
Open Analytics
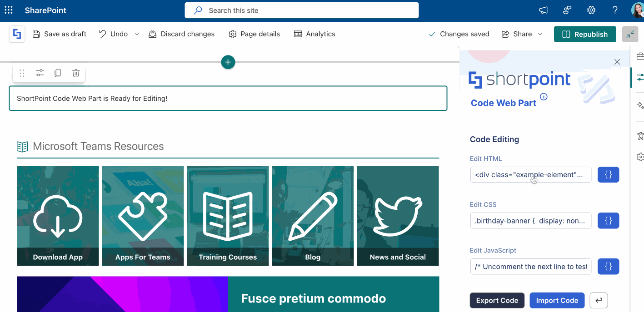pyautogui.click(x=315, y=34)
